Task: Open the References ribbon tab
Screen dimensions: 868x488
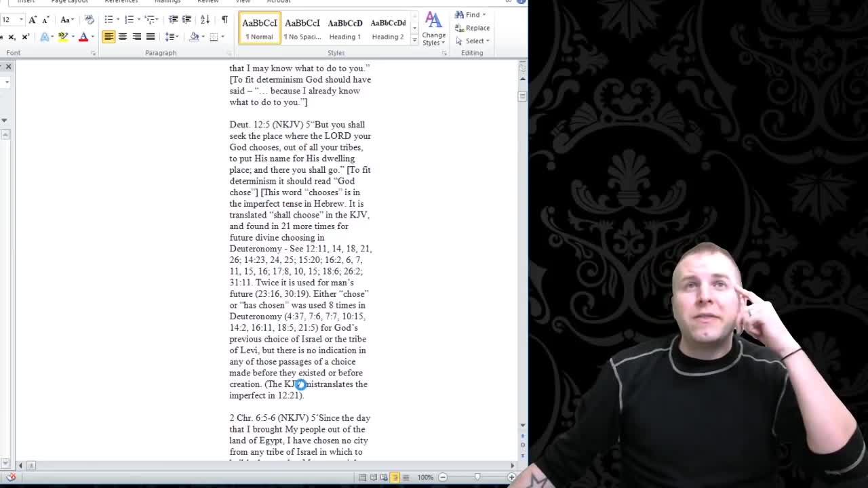Action: pyautogui.click(x=121, y=2)
